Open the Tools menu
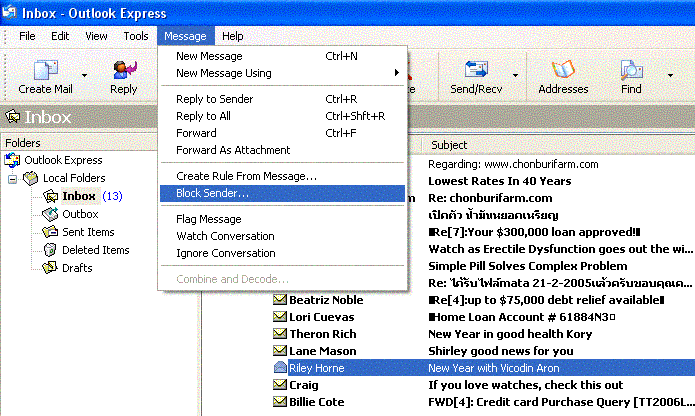This screenshot has width=695, height=416. (136, 36)
